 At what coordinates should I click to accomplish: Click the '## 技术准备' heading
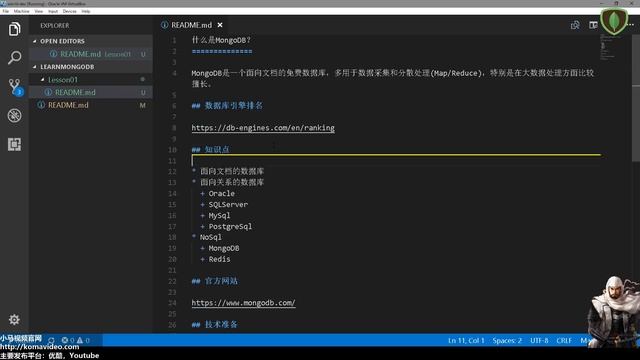click(215, 324)
